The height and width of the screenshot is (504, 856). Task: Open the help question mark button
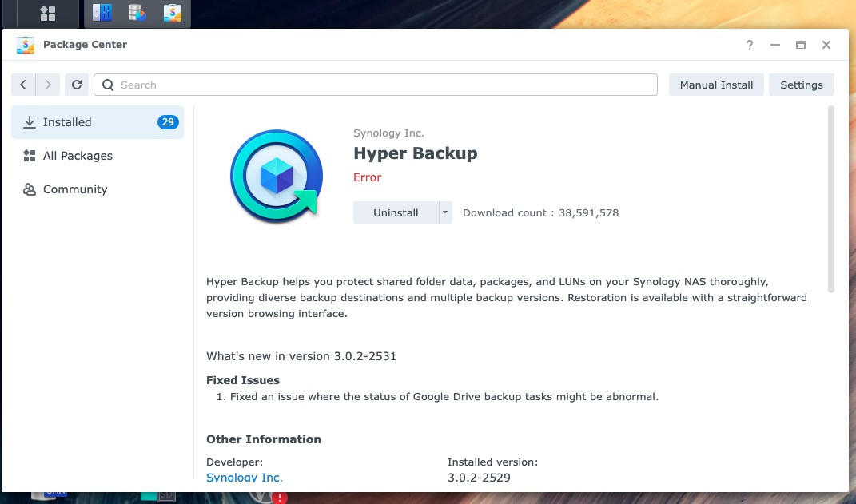click(749, 45)
